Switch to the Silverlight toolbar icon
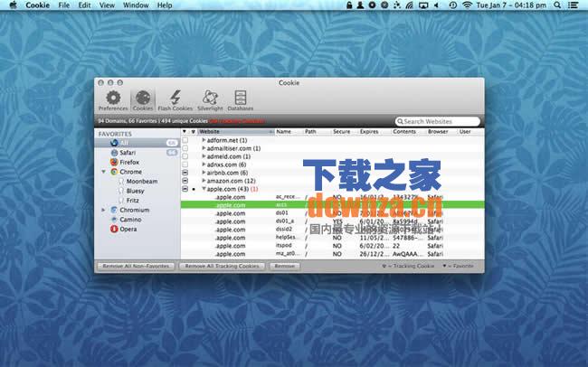The height and width of the screenshot is (367, 588). pyautogui.click(x=210, y=98)
